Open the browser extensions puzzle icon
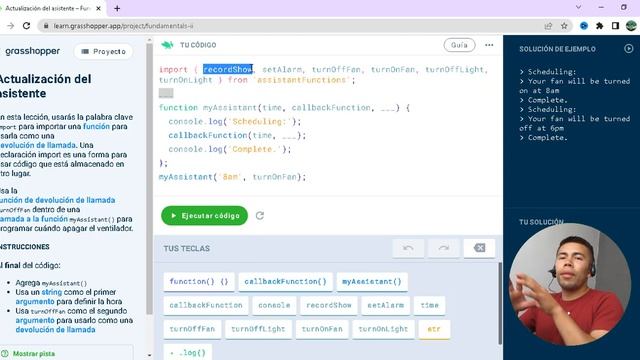The width and height of the screenshot is (640, 360). [x=600, y=26]
